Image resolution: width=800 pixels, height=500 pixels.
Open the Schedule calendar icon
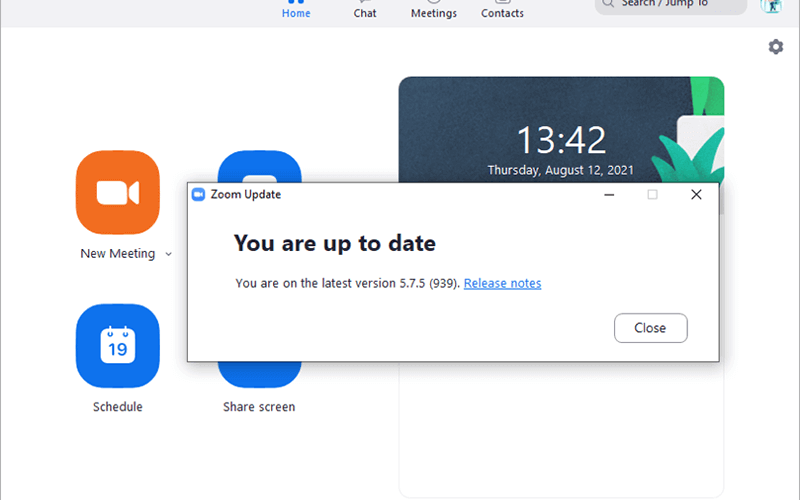point(118,346)
